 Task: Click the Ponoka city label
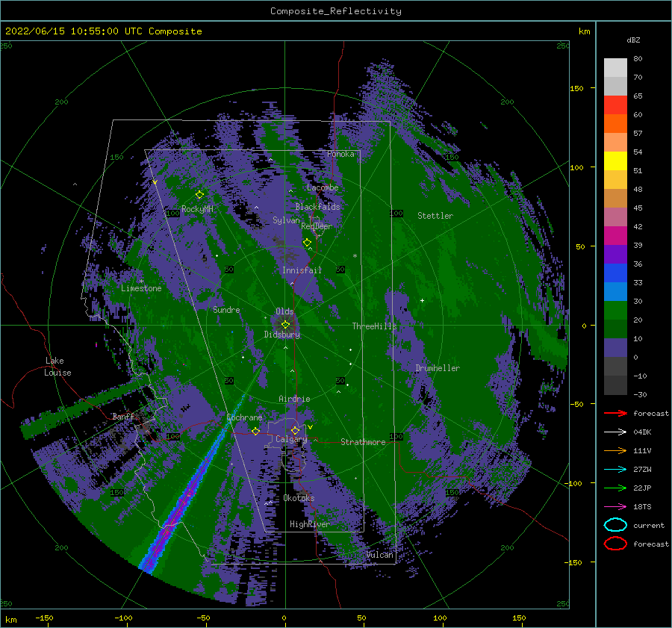pyautogui.click(x=340, y=154)
